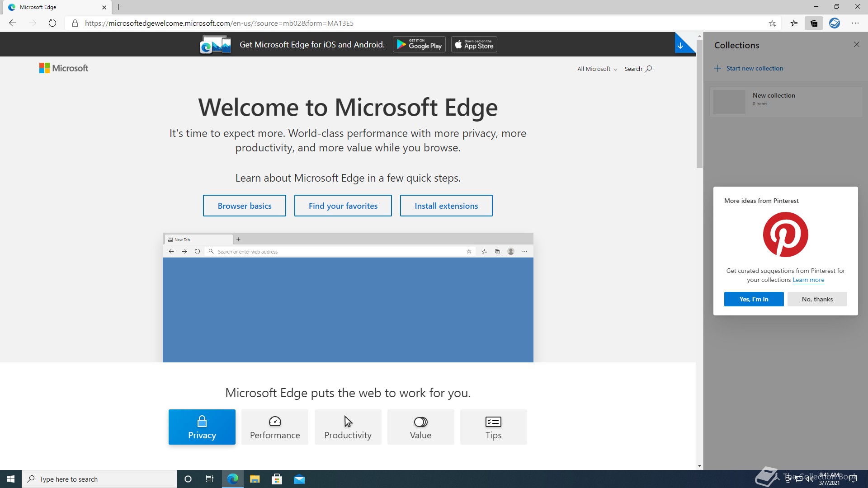868x488 pixels.
Task: Click Browser basics button
Action: coord(245,206)
